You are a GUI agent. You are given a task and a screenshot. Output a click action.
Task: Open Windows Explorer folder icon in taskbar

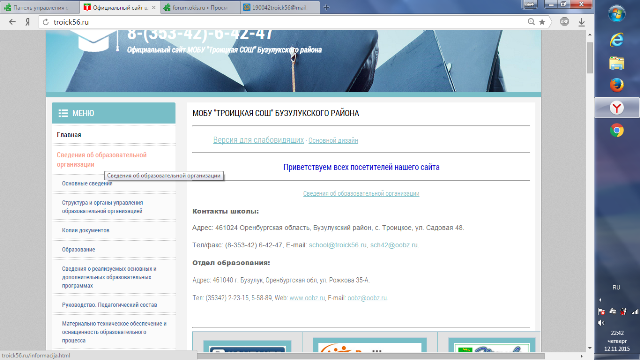tap(617, 63)
